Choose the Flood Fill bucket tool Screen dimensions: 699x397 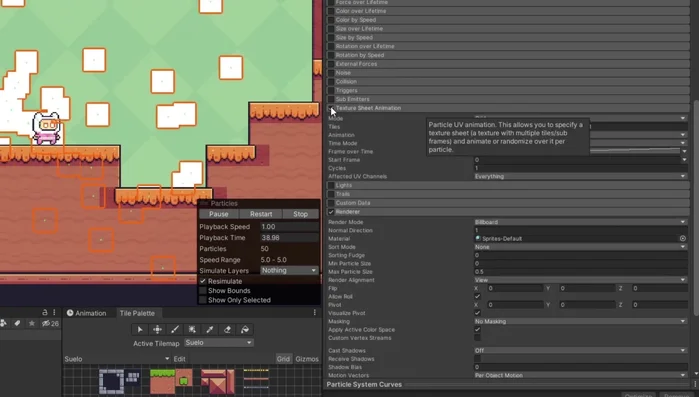tap(245, 329)
